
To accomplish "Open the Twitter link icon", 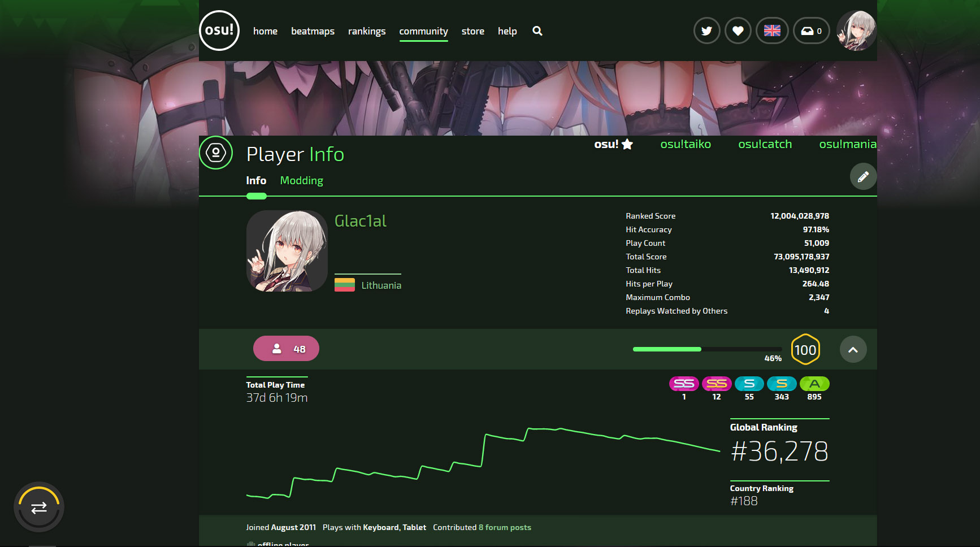I will point(706,31).
